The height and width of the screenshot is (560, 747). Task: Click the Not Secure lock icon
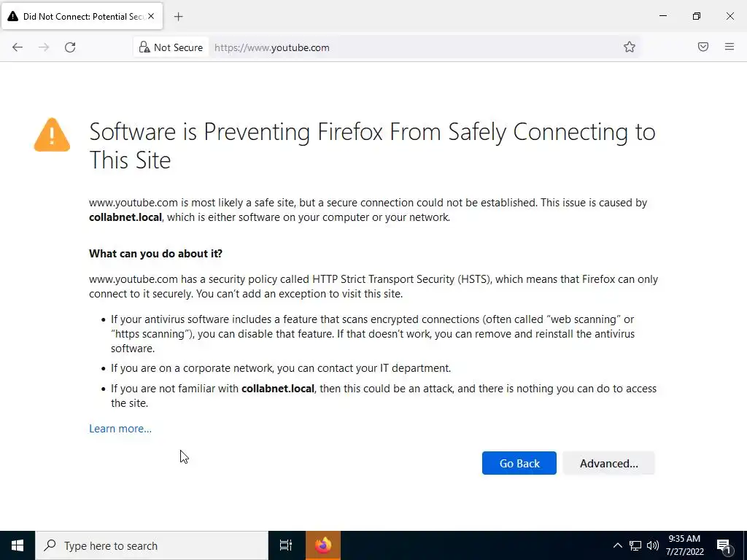pos(144,47)
